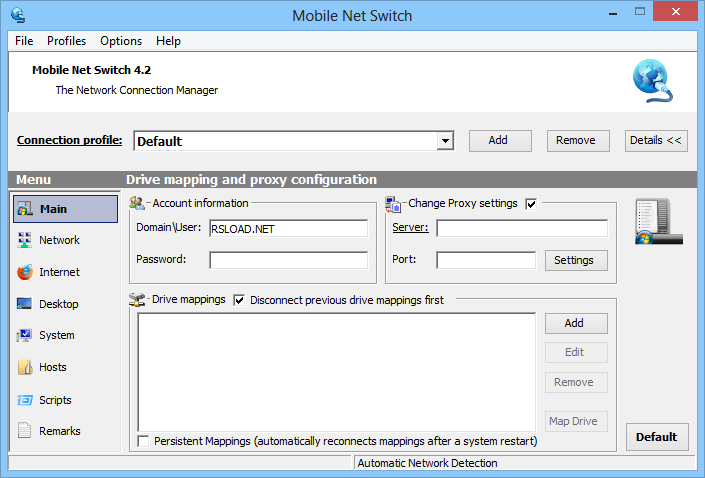Click the Drive mappings network drive icon
Screen dimensions: 705x478
tap(137, 299)
